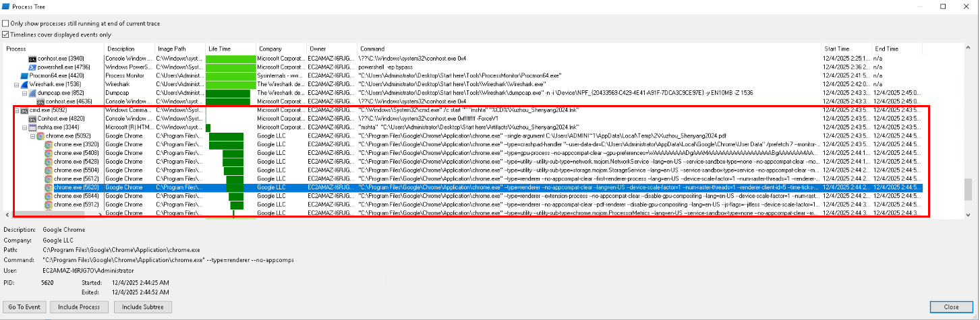Click the Go To Event button
The height and width of the screenshot is (320, 980).
24,307
